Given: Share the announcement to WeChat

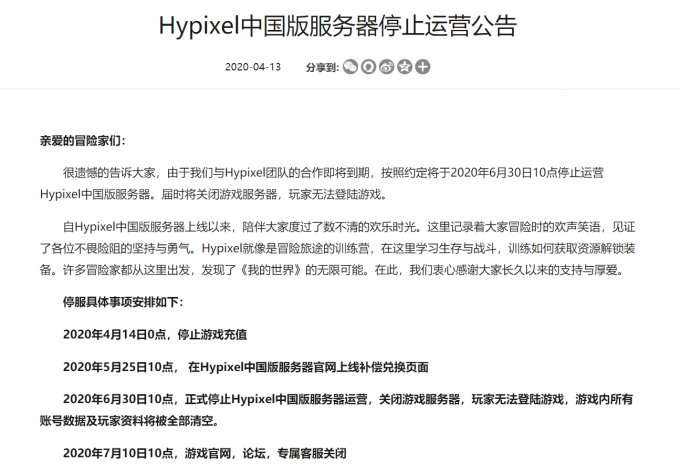Looking at the screenshot, I should (350, 67).
